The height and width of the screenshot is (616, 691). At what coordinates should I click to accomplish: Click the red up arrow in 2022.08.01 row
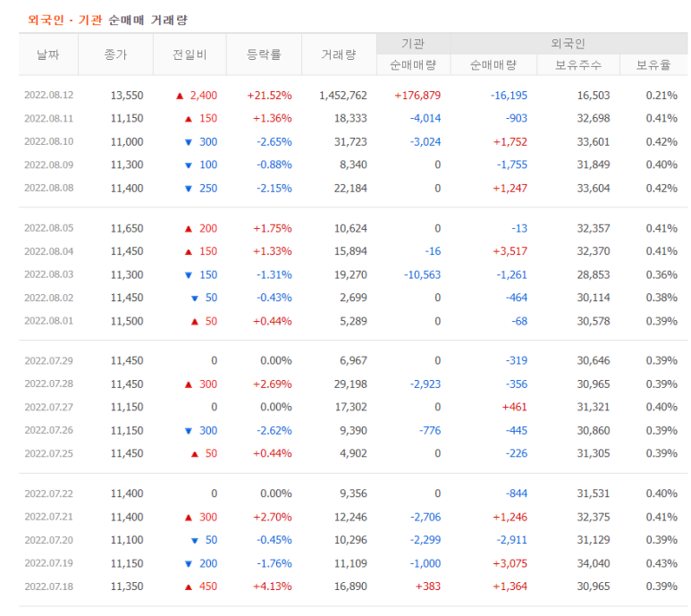pyautogui.click(x=195, y=322)
